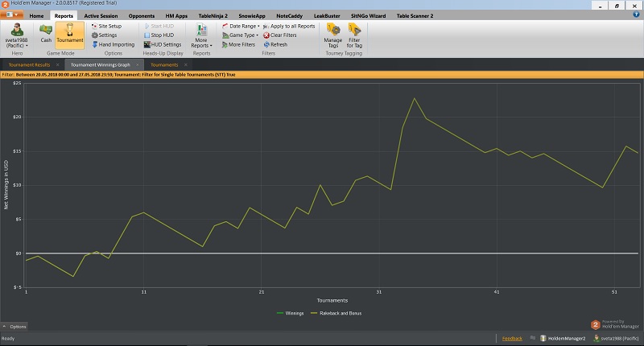
Task: Open Site Setup options
Action: (106, 26)
